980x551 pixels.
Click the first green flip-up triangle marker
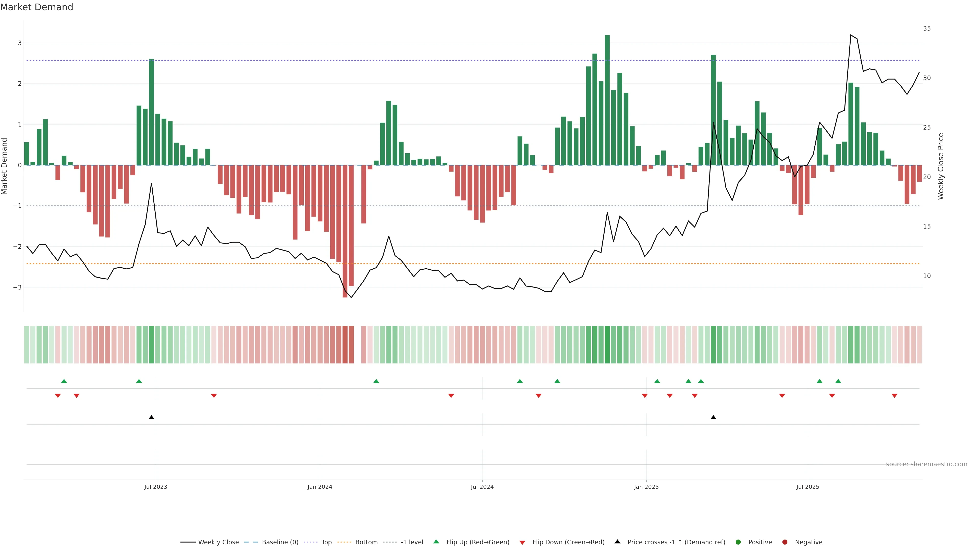click(x=64, y=381)
